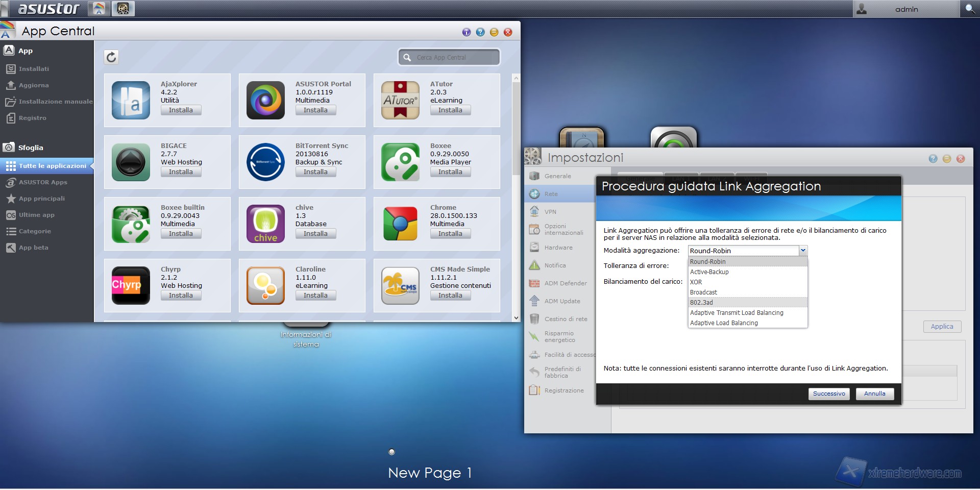Click the refresh icon in App Central
The height and width of the screenshot is (490, 980).
pos(111,57)
